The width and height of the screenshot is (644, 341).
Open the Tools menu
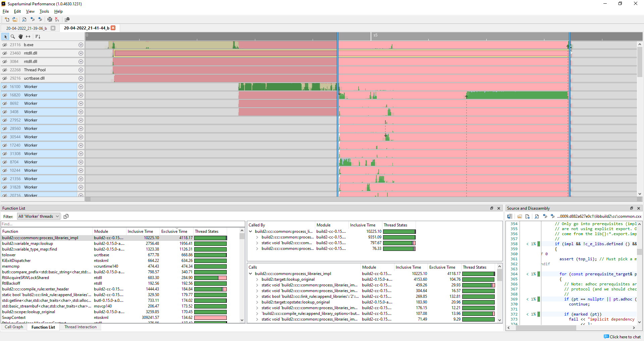(x=44, y=11)
